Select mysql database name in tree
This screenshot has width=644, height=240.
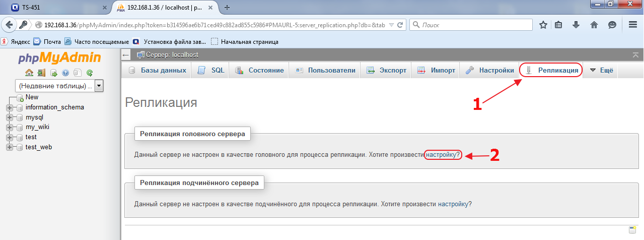34,117
